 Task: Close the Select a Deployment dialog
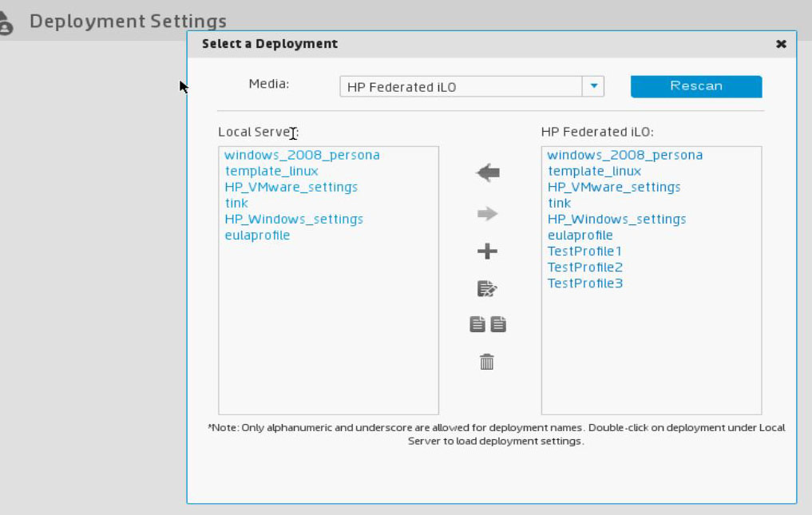pyautogui.click(x=780, y=44)
